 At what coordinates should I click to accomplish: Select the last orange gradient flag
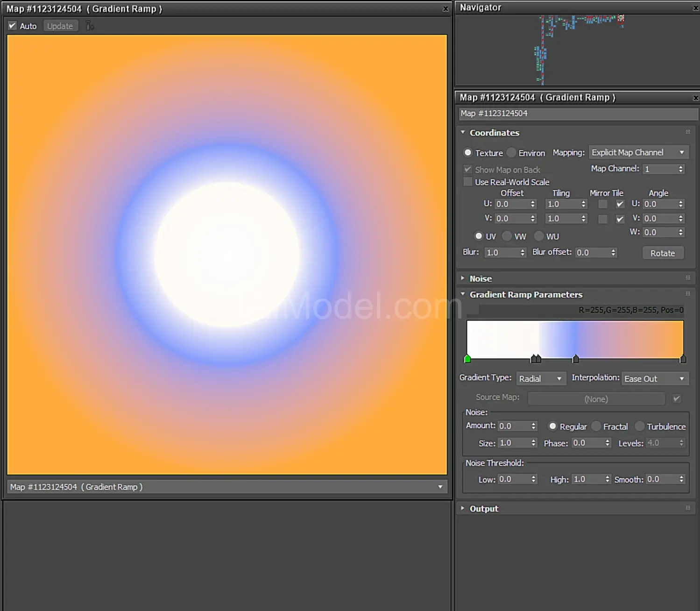pyautogui.click(x=683, y=358)
